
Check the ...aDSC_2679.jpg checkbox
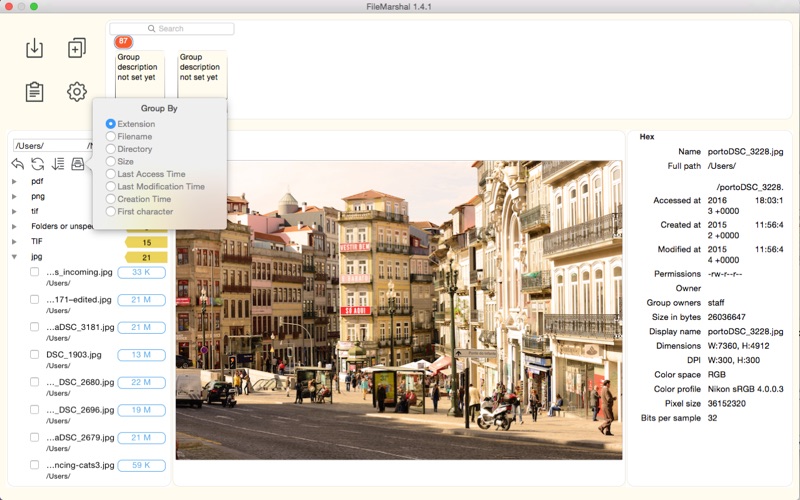(34, 437)
